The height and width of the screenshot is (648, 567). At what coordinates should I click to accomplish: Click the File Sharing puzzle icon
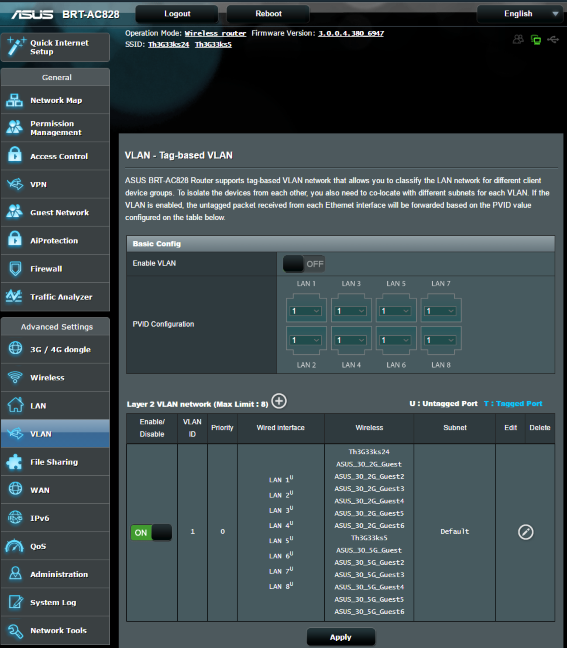(15, 462)
